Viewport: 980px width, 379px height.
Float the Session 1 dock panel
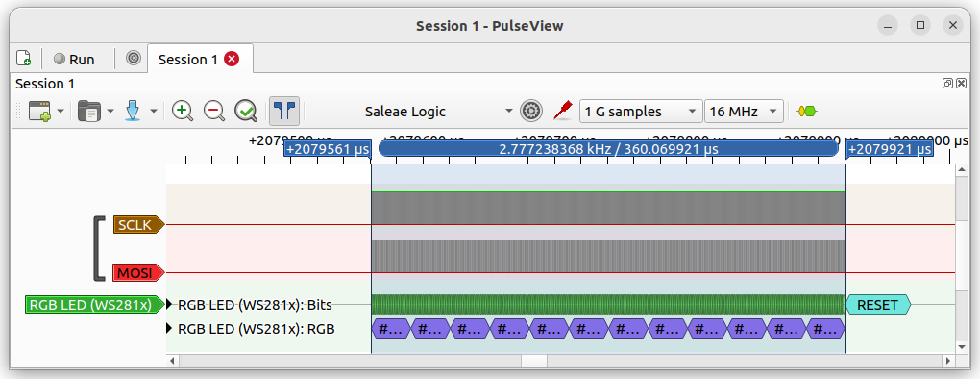click(948, 83)
